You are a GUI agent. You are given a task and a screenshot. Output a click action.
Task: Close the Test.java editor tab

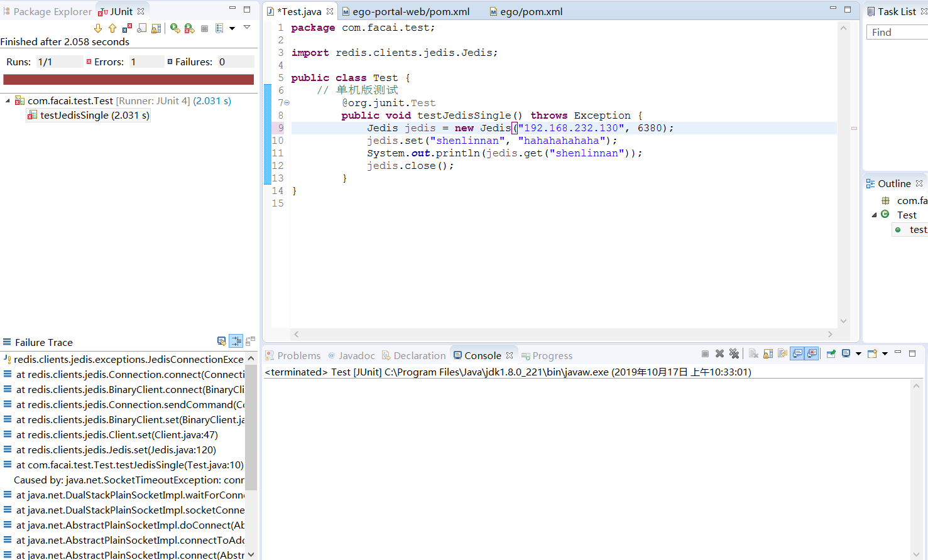(329, 11)
